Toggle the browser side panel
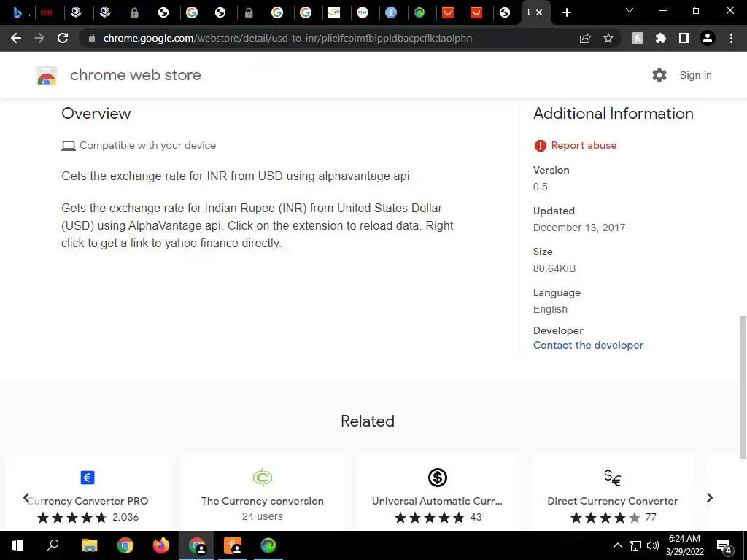The width and height of the screenshot is (747, 560). coord(684,38)
